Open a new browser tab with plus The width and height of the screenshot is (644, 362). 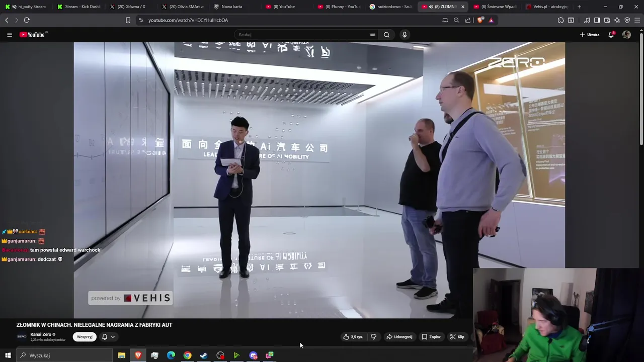[x=579, y=7]
